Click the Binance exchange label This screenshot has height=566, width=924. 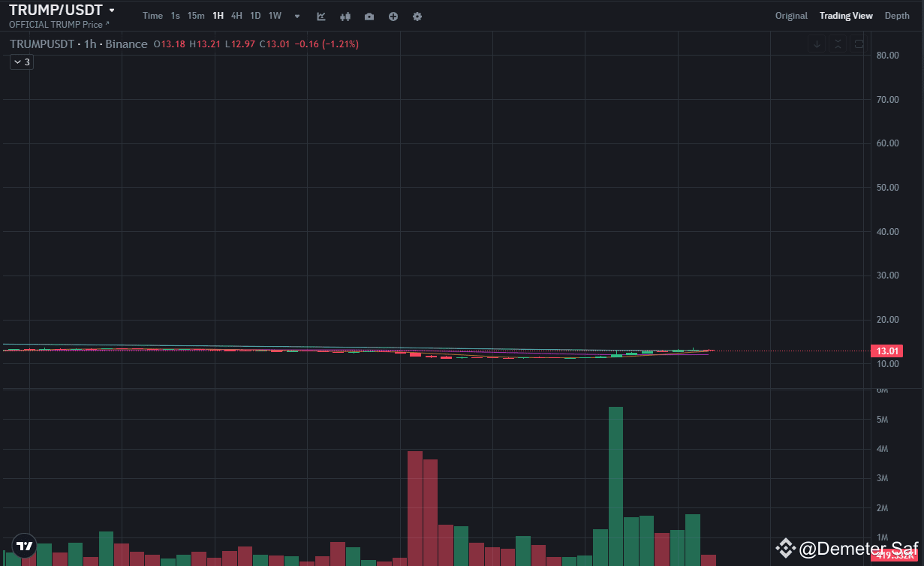click(126, 44)
